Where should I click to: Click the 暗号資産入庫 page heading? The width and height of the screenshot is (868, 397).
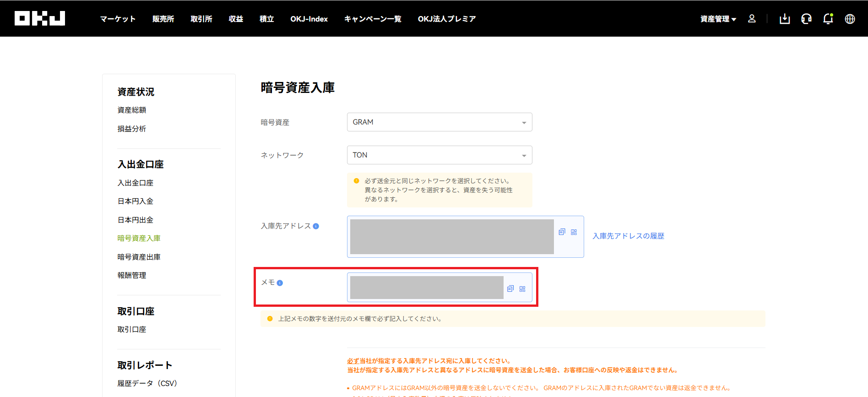coord(298,87)
